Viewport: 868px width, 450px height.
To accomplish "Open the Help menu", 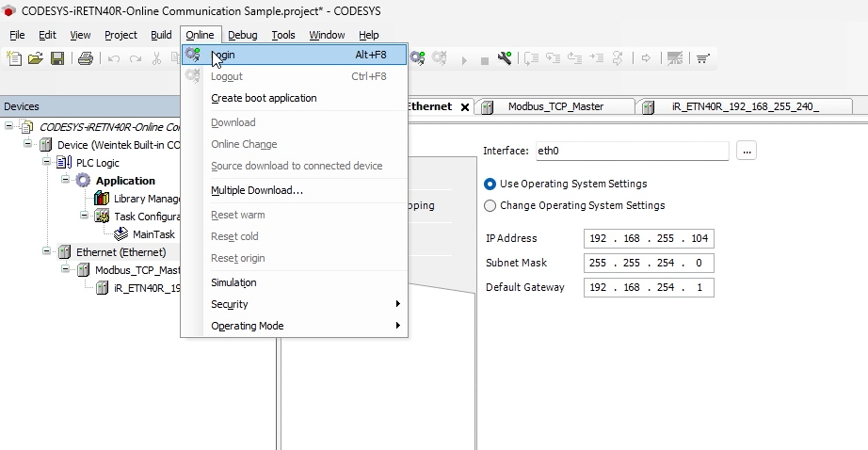I will tap(369, 35).
